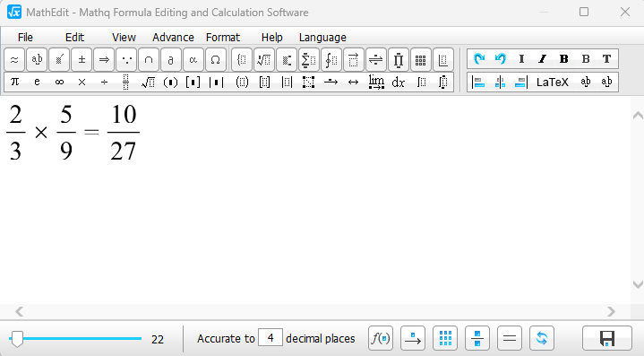Open the File menu

point(25,38)
